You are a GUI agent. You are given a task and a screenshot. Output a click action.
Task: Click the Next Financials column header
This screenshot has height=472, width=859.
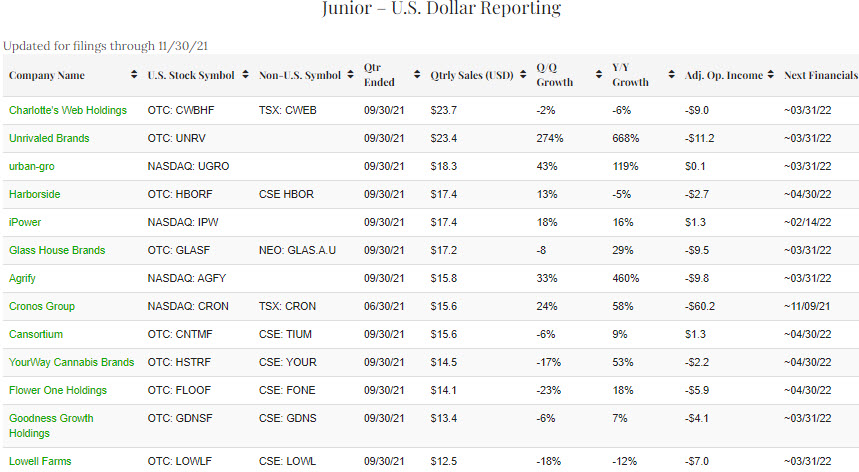(x=820, y=75)
